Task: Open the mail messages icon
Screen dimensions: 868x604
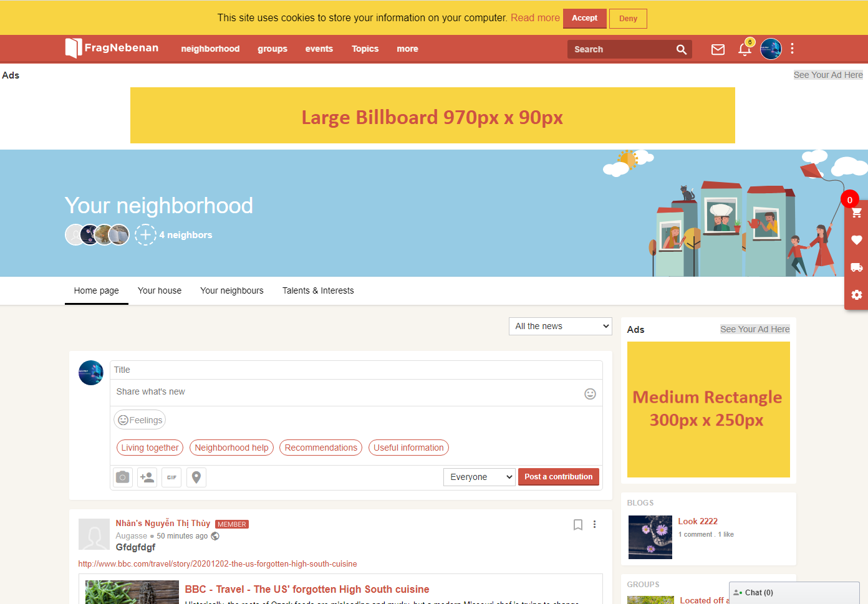Action: click(718, 49)
